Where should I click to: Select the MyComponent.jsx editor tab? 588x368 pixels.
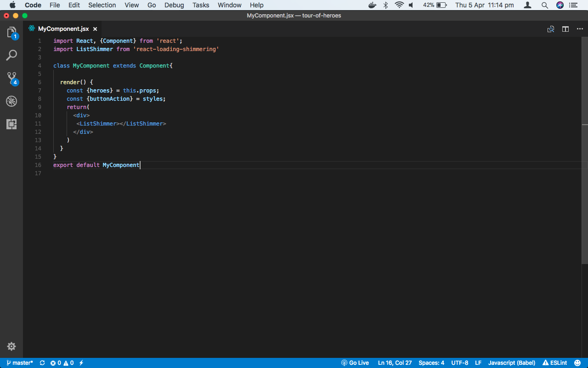point(62,29)
